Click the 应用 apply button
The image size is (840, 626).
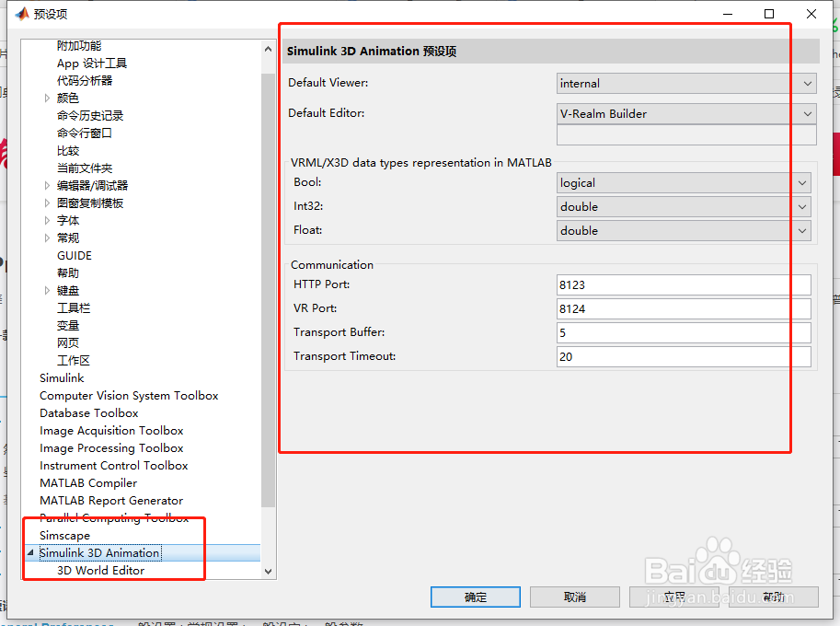[673, 597]
